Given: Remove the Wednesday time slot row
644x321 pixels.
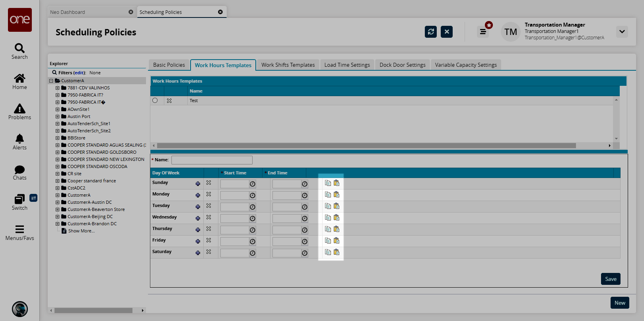Looking at the screenshot, I should pos(208,217).
